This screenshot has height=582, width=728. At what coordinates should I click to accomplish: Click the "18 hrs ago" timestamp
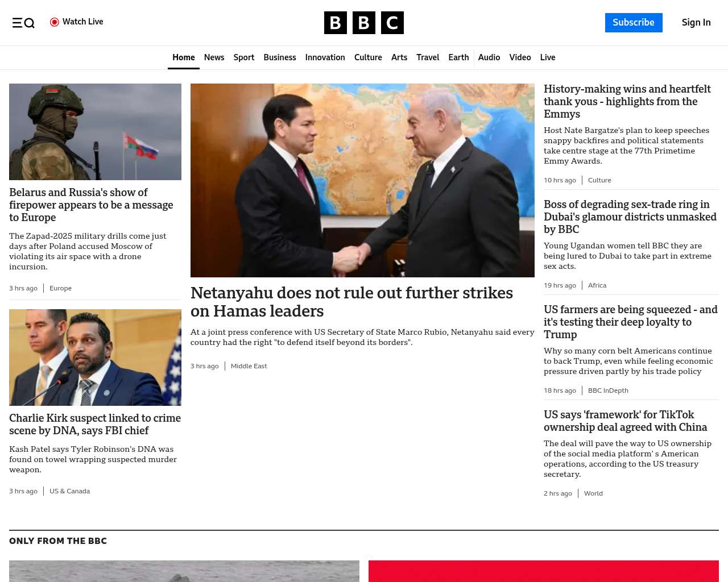[x=560, y=390]
